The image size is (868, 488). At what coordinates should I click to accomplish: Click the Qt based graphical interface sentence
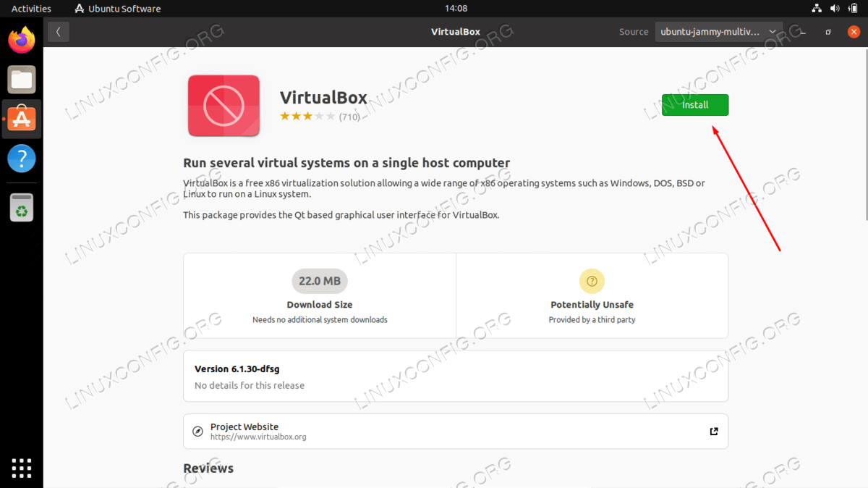[341, 215]
